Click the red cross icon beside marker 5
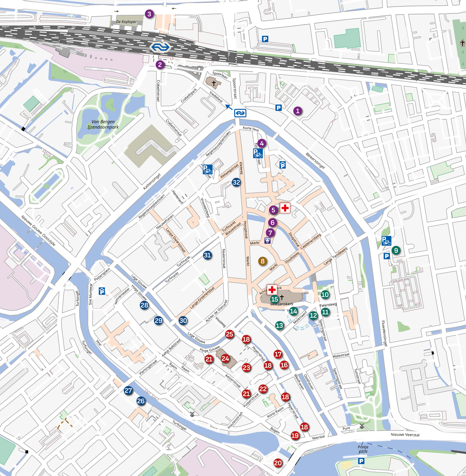Image resolution: width=466 pixels, height=476 pixels. [x=285, y=208]
